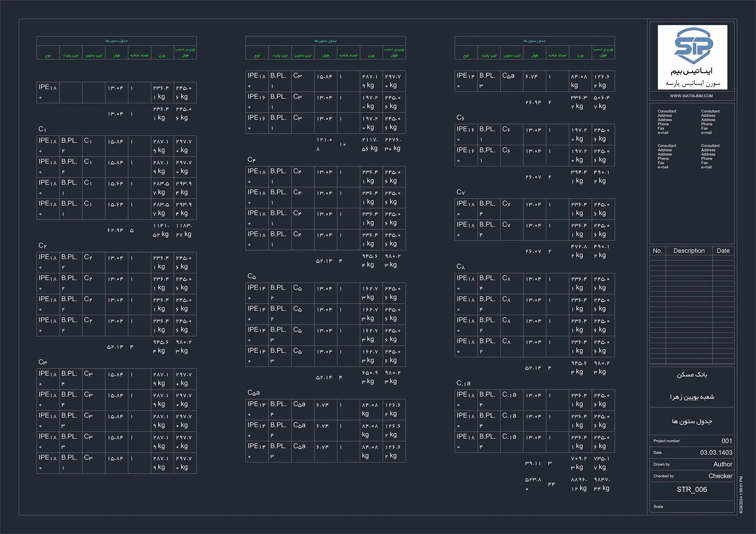This screenshot has width=756, height=534.
Task: Select the C.1a section label
Action: tap(463, 383)
